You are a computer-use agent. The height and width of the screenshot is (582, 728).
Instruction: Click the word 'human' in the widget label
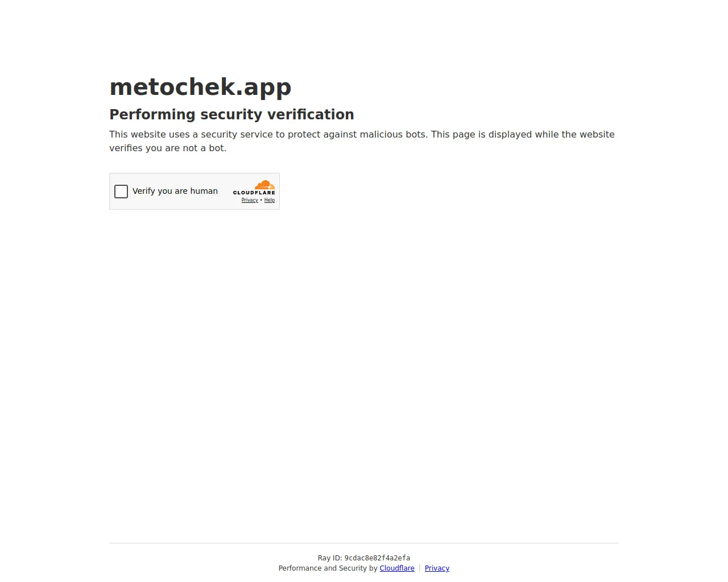[204, 191]
